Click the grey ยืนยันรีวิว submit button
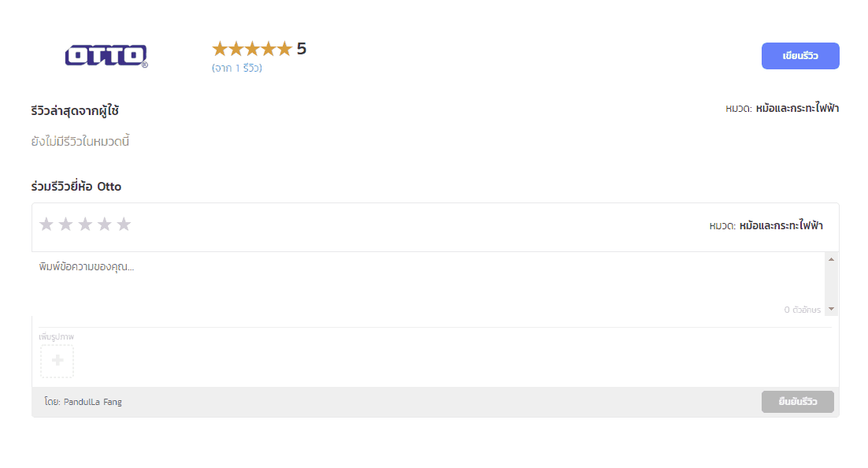The width and height of the screenshot is (868, 468). coord(797,402)
